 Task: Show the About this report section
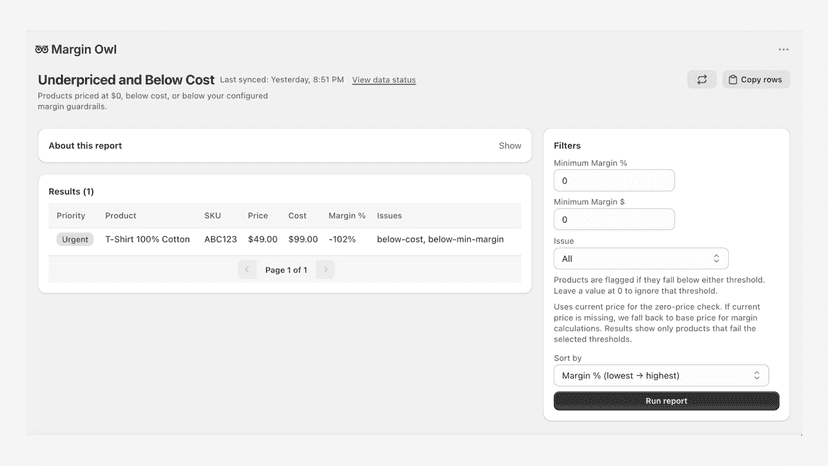[510, 145]
